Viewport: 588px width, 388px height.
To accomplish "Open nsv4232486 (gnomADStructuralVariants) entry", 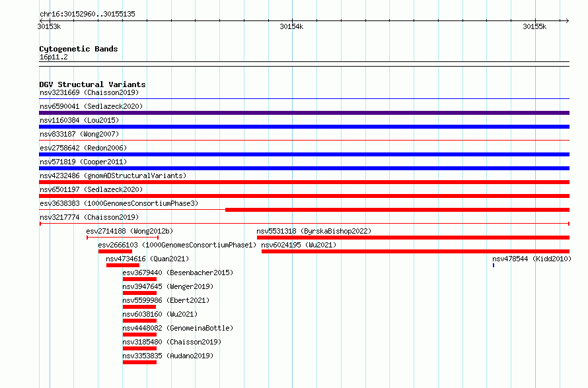I will point(113,176).
